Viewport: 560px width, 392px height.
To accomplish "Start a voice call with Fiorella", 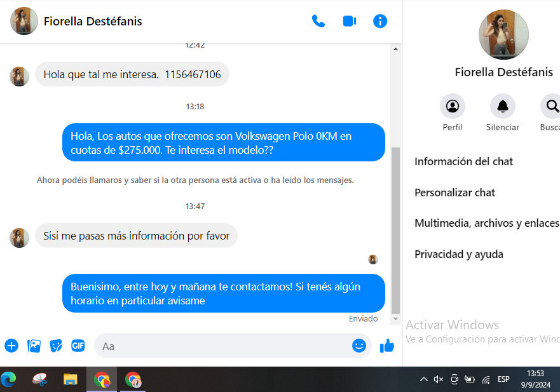I will pos(318,21).
